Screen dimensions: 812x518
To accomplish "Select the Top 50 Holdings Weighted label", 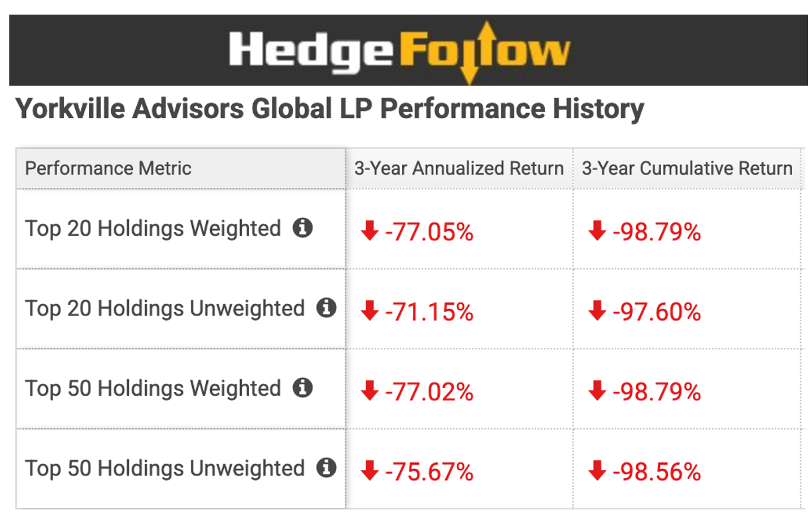I will click(x=153, y=388).
